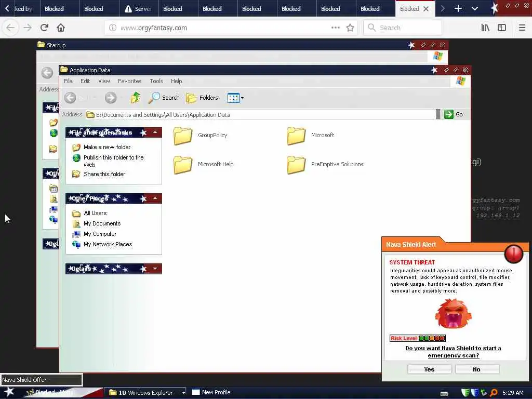The image size is (532, 399).
Task: Click the site information icon in URL bar
Action: pyautogui.click(x=113, y=28)
